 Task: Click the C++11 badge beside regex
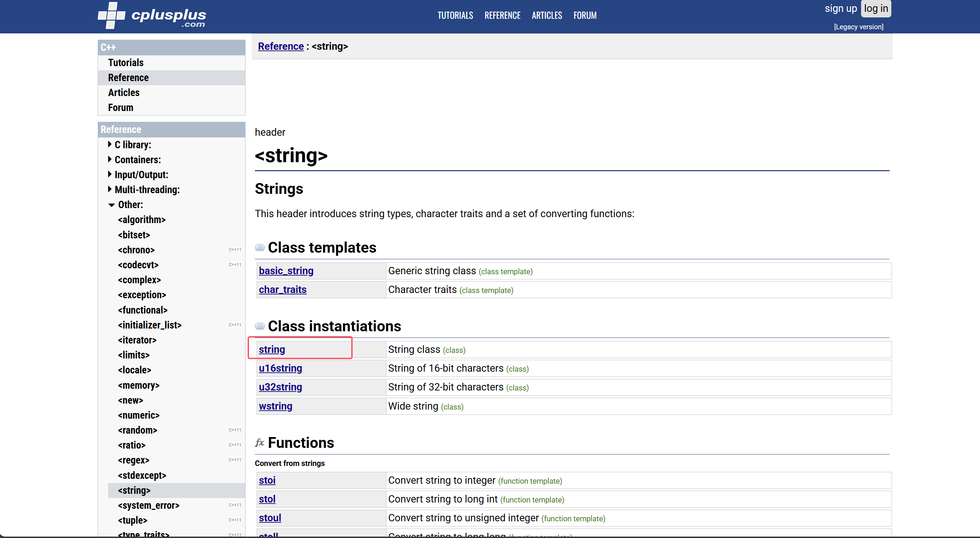click(x=235, y=460)
